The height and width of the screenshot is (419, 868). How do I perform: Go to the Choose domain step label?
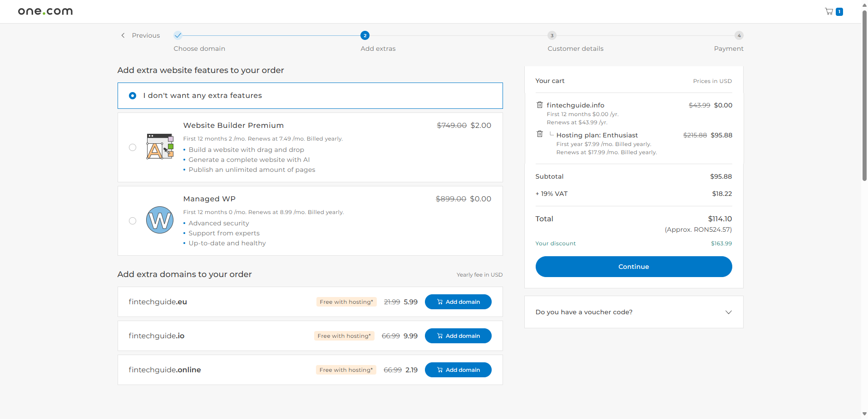click(x=199, y=49)
